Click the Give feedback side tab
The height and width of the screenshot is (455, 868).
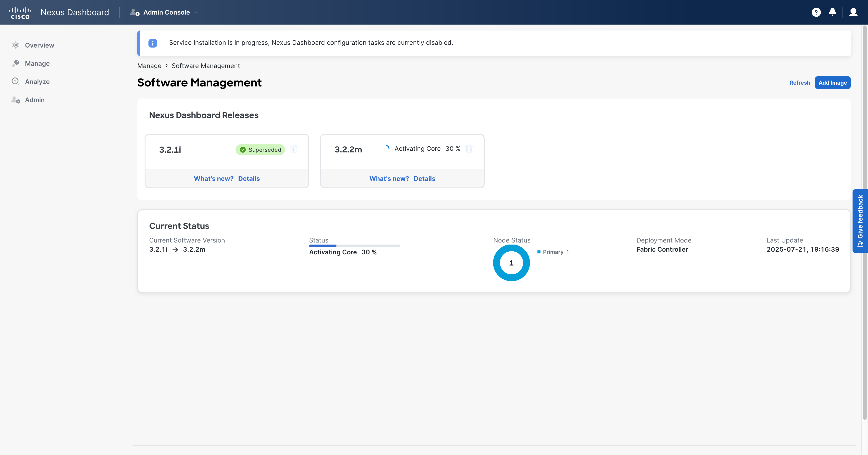coord(860,221)
